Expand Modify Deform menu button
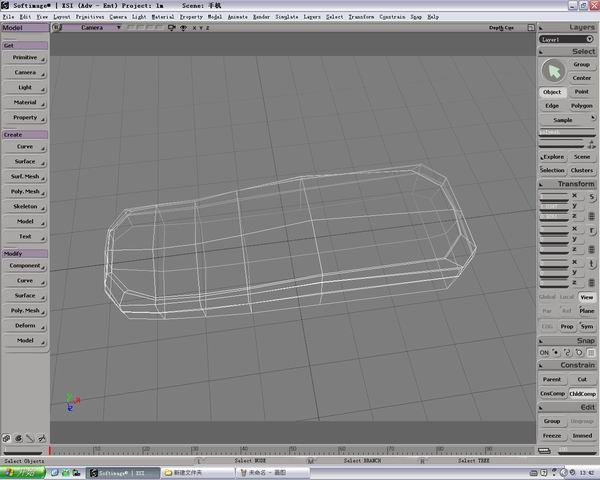600x480 pixels. pyautogui.click(x=25, y=326)
